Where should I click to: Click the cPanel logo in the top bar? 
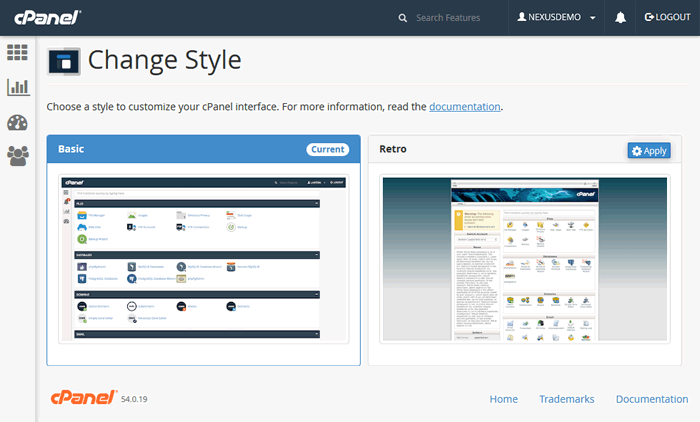coord(47,17)
